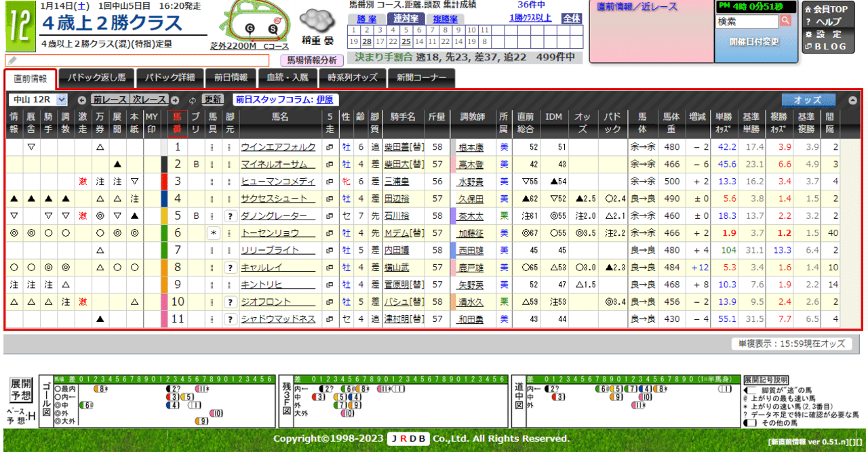Click the circular refresh arrow next to 更新
The image size is (868, 454).
(193, 100)
